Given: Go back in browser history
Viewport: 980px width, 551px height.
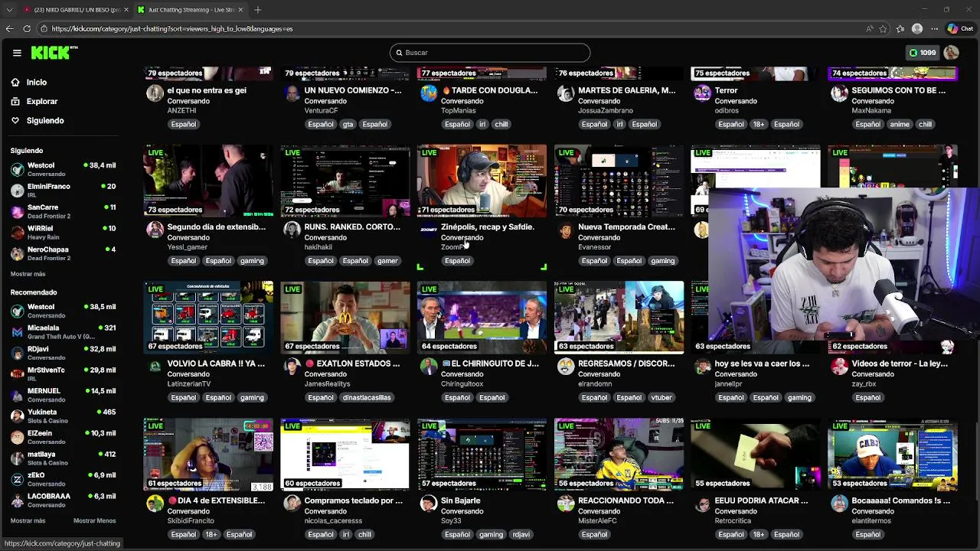Looking at the screenshot, I should (9, 29).
